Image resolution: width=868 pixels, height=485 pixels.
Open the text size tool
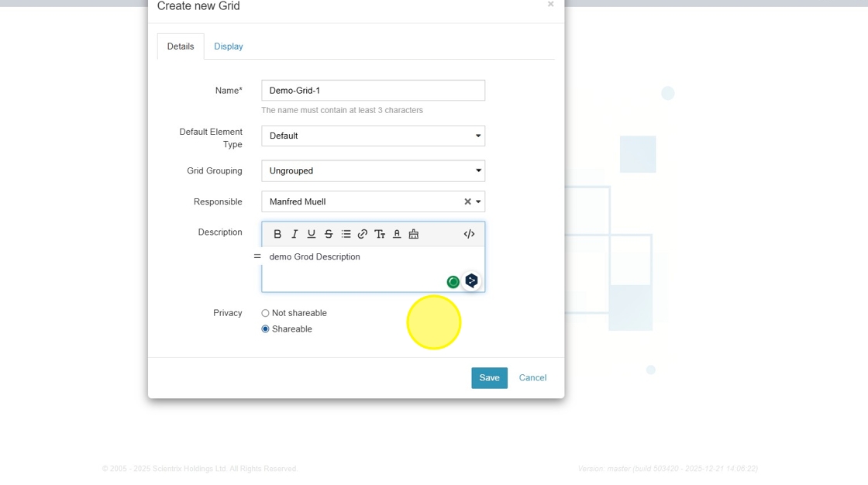[x=380, y=234]
